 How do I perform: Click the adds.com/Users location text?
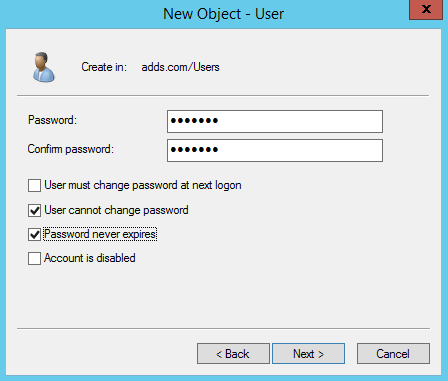pos(180,67)
